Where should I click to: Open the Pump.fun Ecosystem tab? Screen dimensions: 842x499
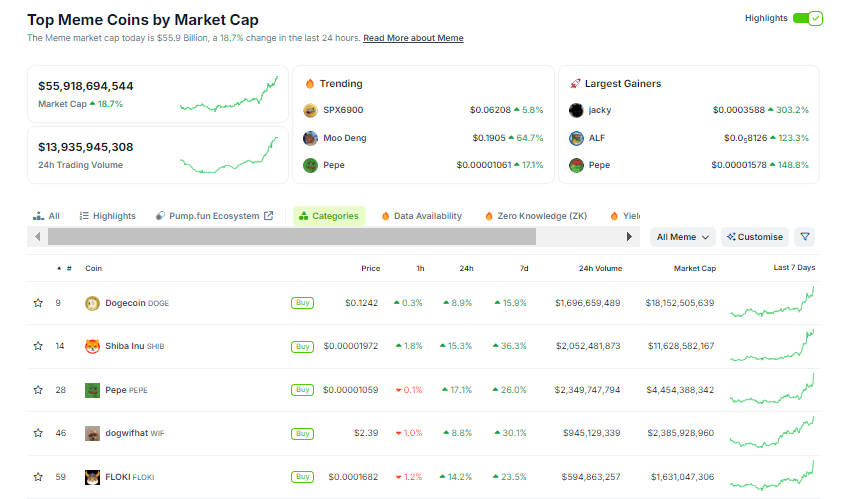(214, 216)
